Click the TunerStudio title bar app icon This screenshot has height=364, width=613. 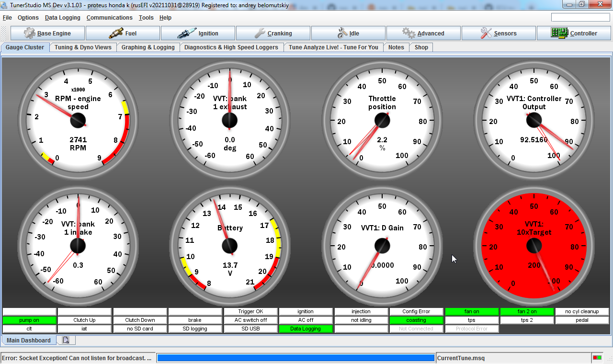(5, 4)
